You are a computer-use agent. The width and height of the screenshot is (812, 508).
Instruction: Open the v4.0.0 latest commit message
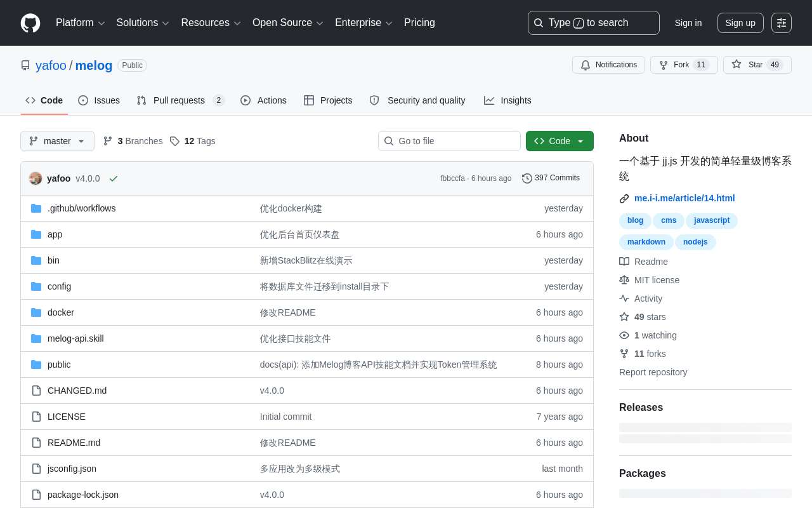pyautogui.click(x=88, y=178)
